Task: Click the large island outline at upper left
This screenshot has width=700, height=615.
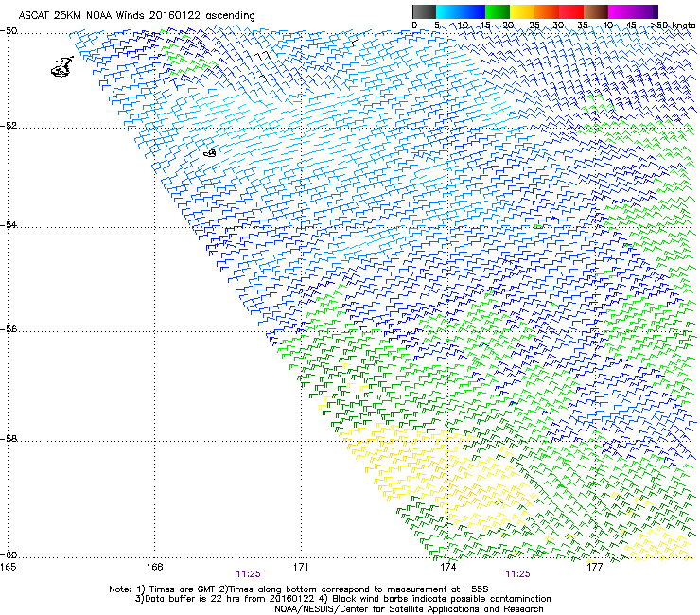Action: point(61,67)
